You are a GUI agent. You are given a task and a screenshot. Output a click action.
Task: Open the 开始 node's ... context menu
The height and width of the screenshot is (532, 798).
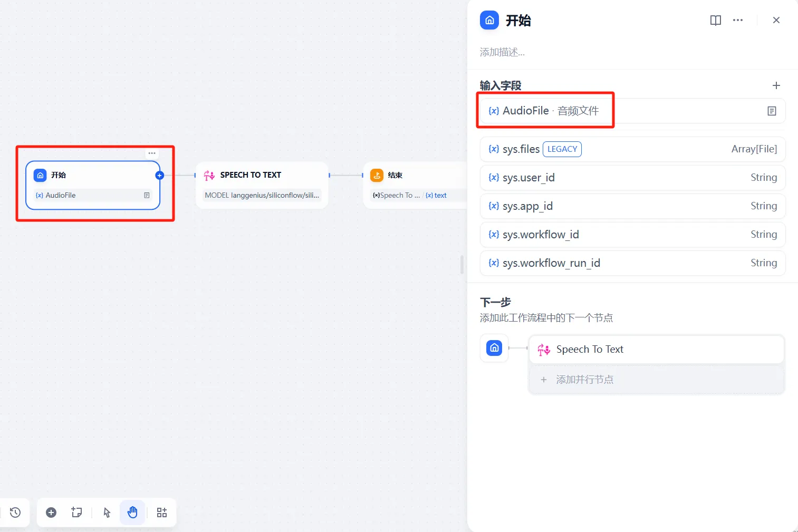click(152, 153)
